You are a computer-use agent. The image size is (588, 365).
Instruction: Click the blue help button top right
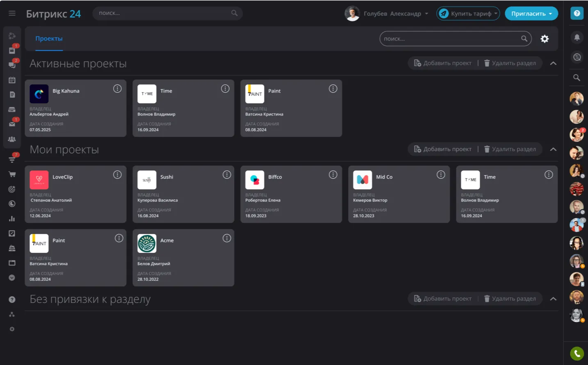(577, 14)
